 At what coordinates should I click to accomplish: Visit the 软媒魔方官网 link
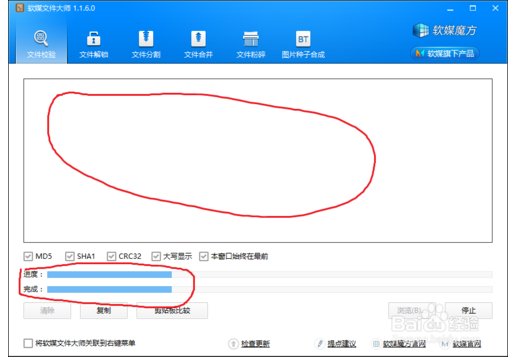[x=404, y=344]
